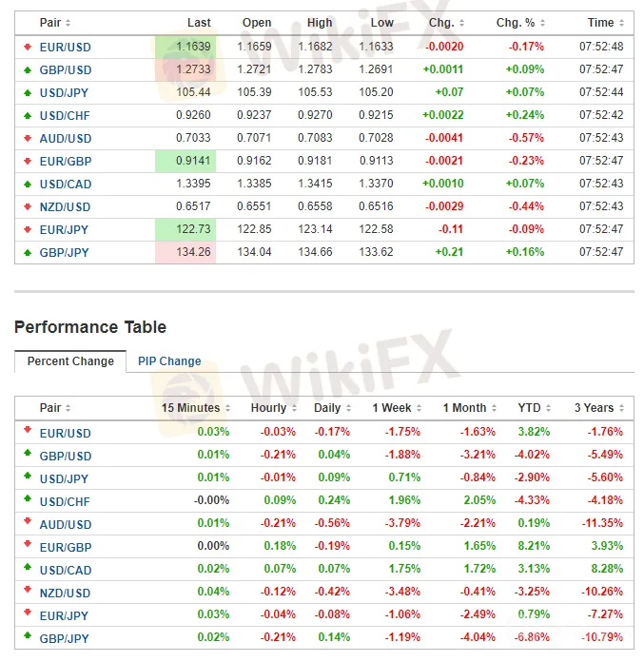The height and width of the screenshot is (662, 644).
Task: Click the red down arrow beside EUR/USD in top table
Action: click(27, 47)
